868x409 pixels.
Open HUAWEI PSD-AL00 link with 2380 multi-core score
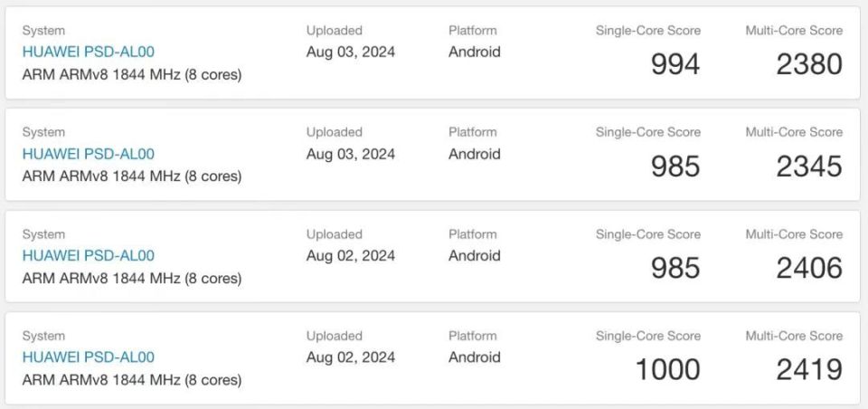[89, 52]
